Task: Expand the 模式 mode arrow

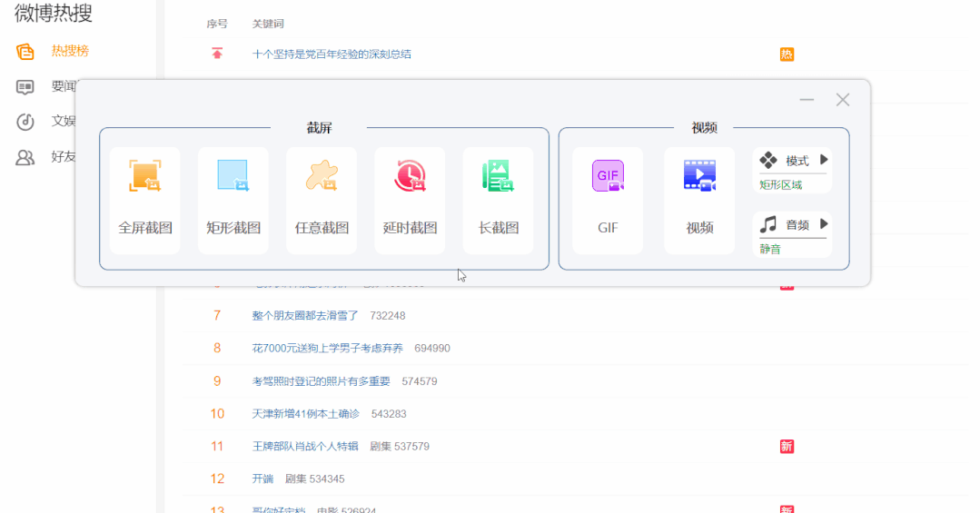Action: coord(824,160)
